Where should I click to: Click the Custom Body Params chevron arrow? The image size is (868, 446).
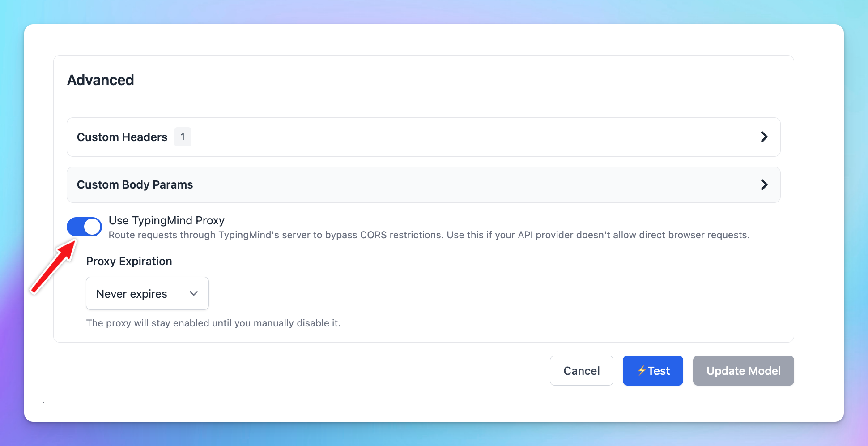[764, 184]
